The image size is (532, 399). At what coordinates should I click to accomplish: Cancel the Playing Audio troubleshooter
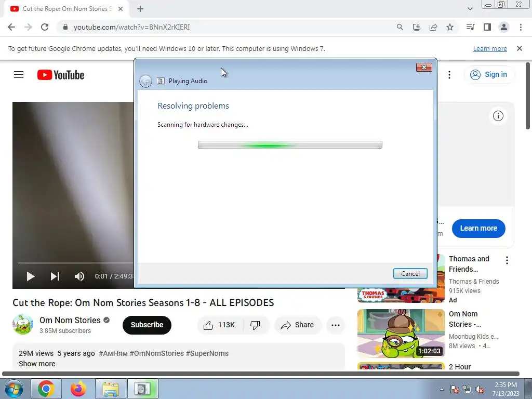click(x=410, y=273)
